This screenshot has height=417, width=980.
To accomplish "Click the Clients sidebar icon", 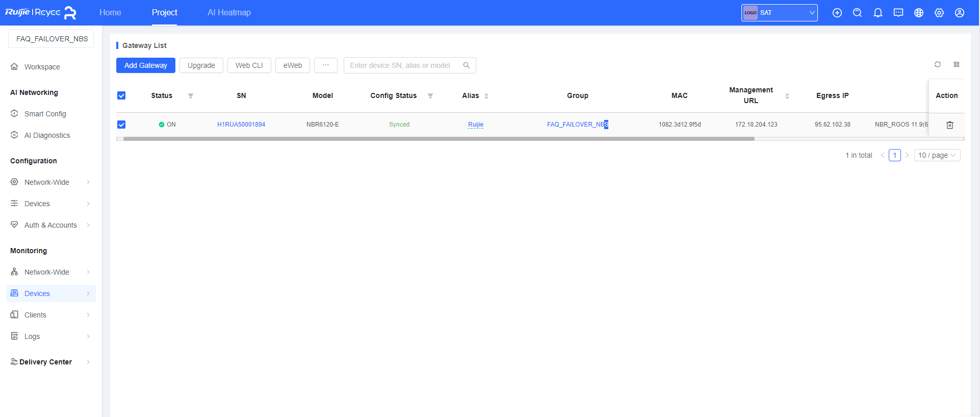I will [14, 315].
